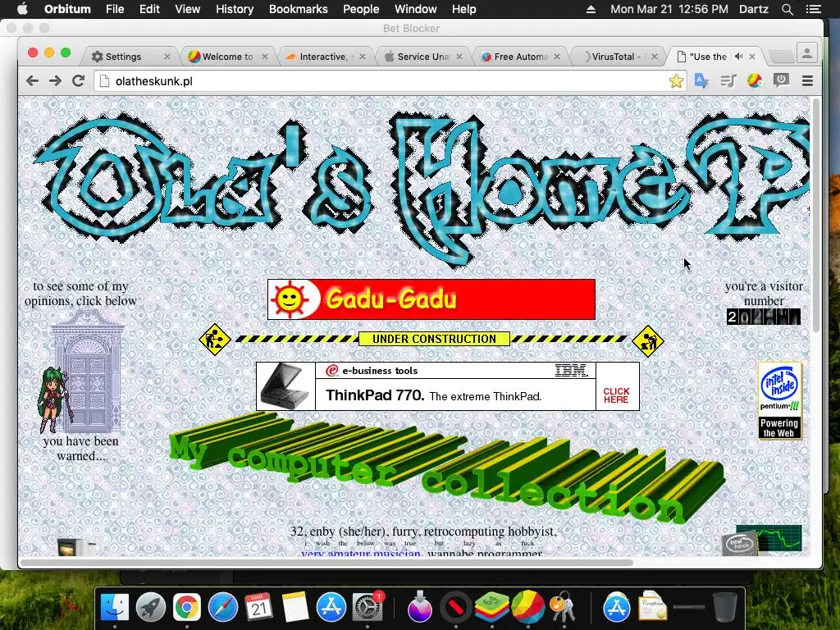Click the IBM ThinkPad 770 ad banner
This screenshot has width=840, height=630.
point(447,386)
